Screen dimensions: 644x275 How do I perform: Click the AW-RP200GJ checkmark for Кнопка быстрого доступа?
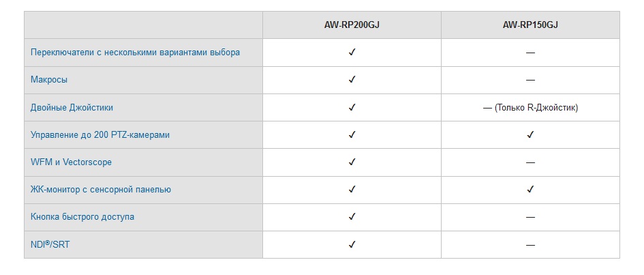click(352, 216)
